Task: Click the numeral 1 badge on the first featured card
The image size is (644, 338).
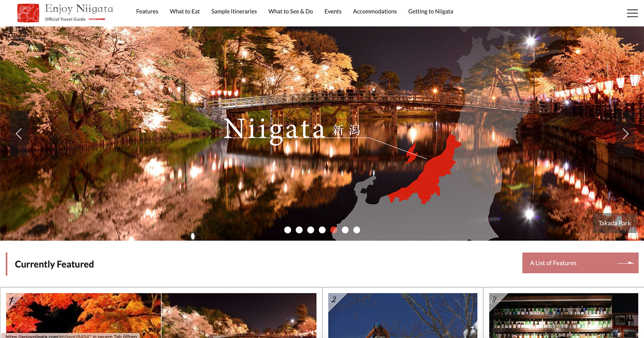Action: (x=11, y=300)
